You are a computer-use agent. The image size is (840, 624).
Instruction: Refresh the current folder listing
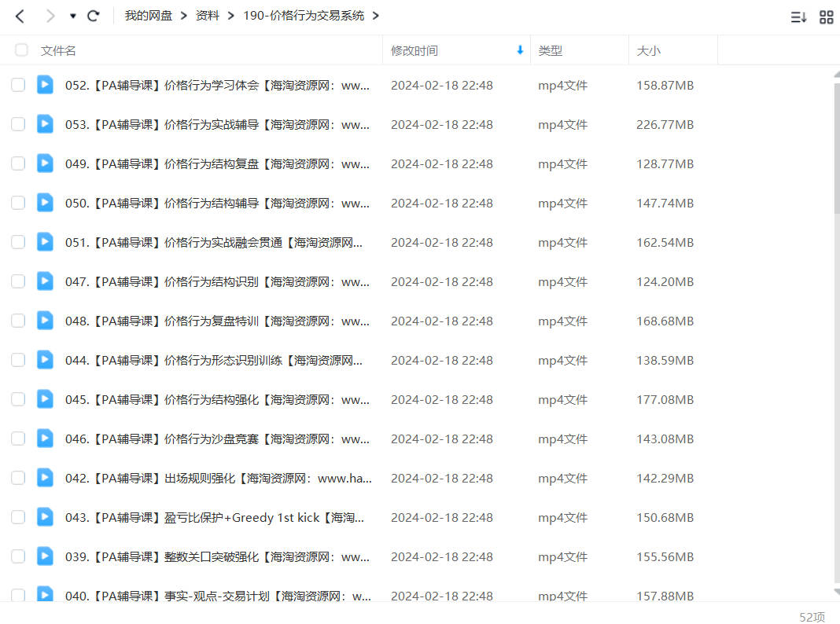point(94,16)
